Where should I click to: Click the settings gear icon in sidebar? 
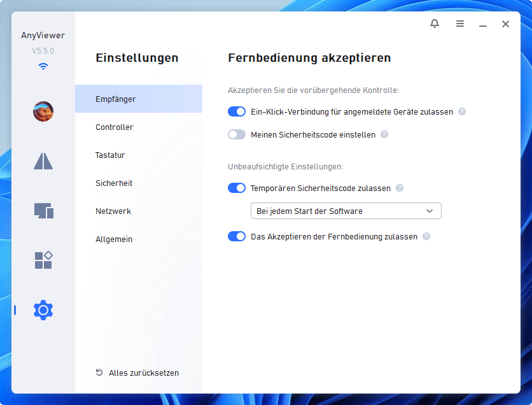tap(43, 310)
